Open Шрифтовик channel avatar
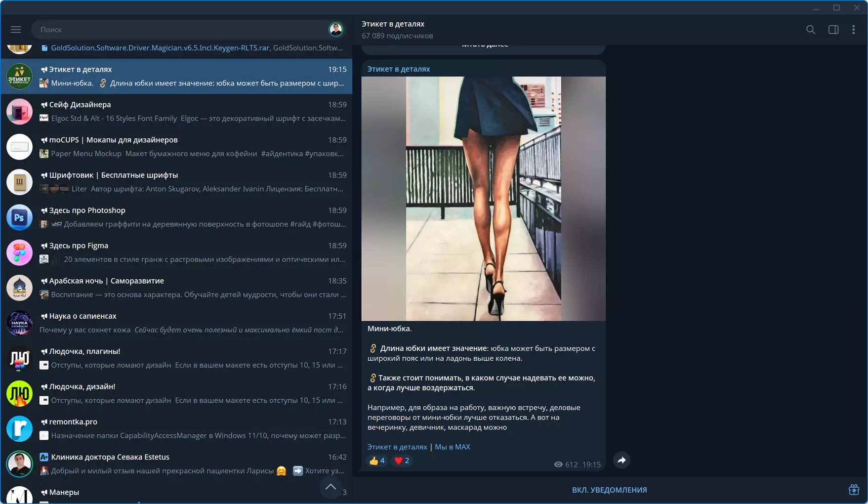The height and width of the screenshot is (504, 868). click(19, 182)
